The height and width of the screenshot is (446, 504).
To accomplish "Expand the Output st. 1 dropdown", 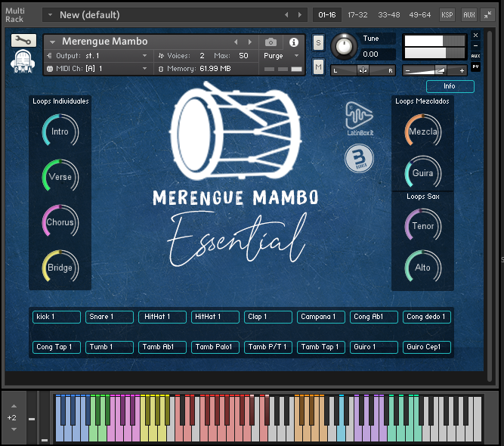I will click(x=144, y=56).
